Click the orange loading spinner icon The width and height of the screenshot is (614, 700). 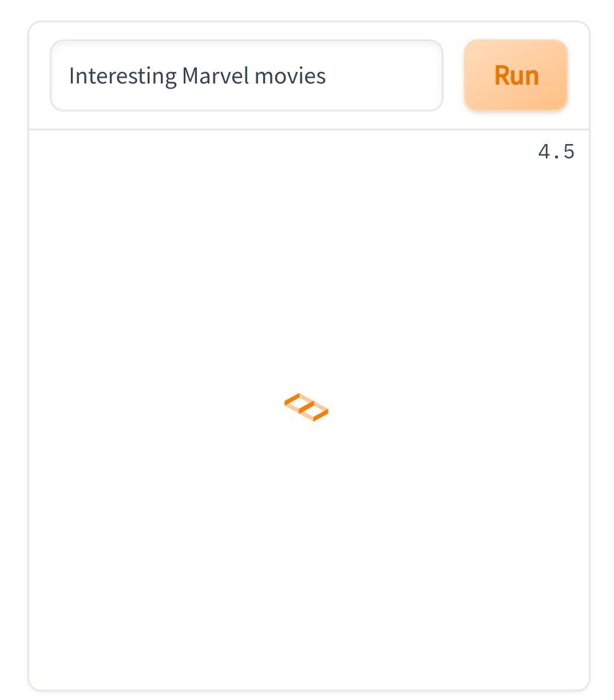306,407
